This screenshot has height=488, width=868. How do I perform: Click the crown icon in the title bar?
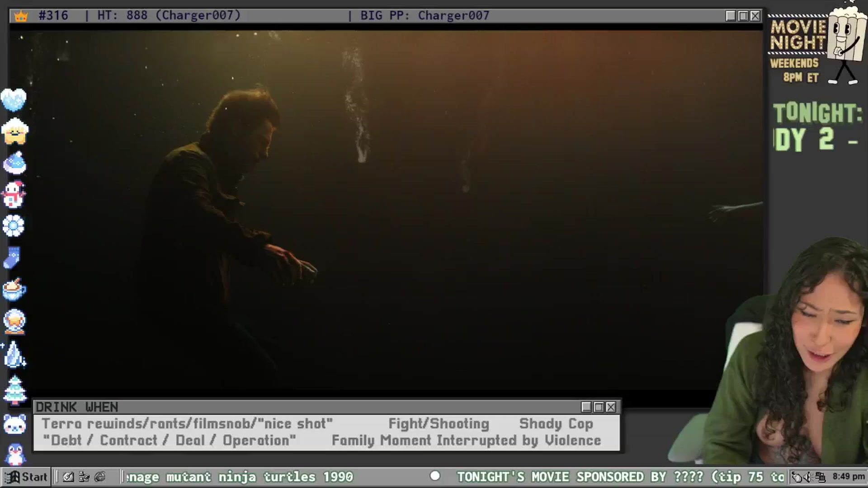pos(21,16)
